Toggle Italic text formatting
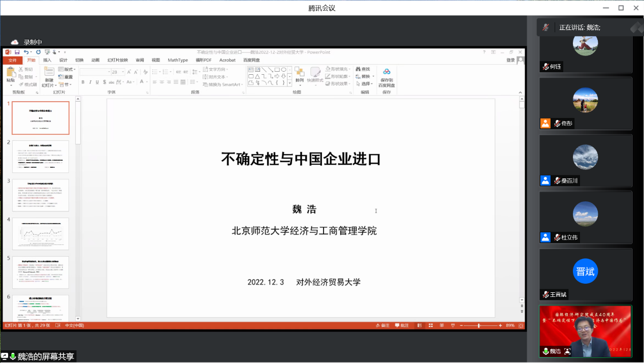 click(90, 82)
